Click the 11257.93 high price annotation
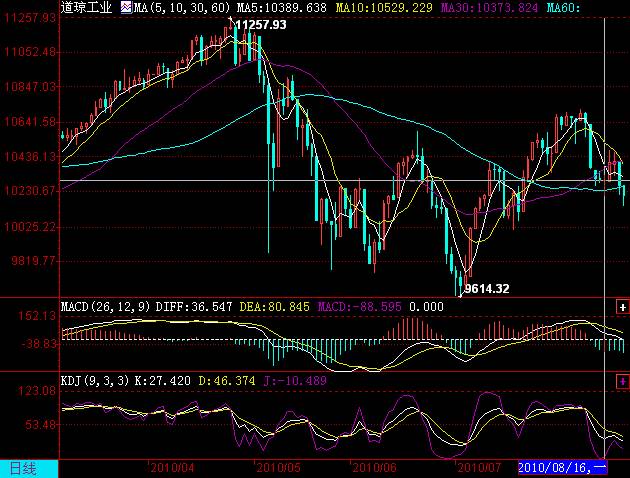 coord(261,25)
